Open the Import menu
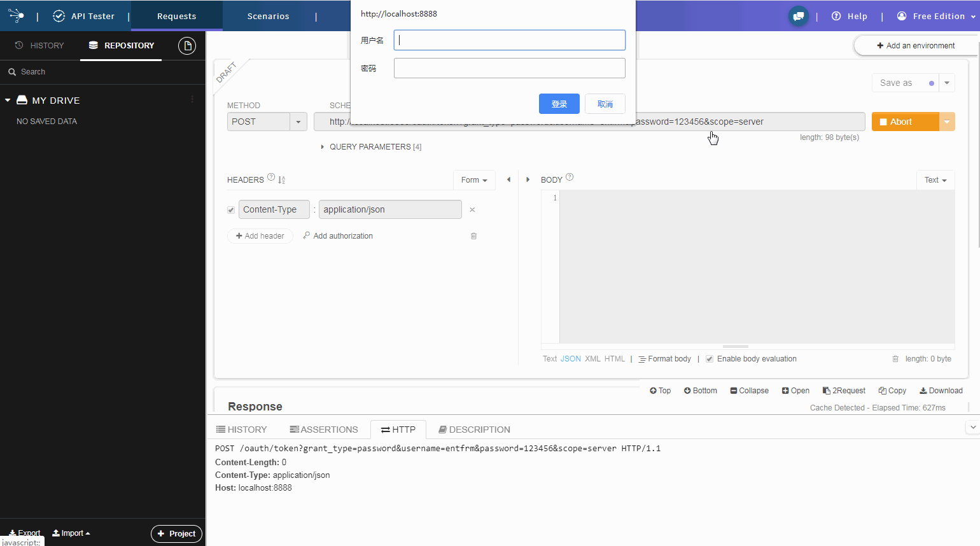The width and height of the screenshot is (980, 546). pos(71,533)
